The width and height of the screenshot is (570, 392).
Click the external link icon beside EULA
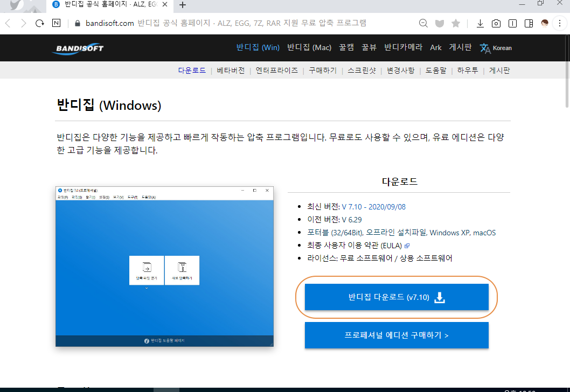coord(407,246)
